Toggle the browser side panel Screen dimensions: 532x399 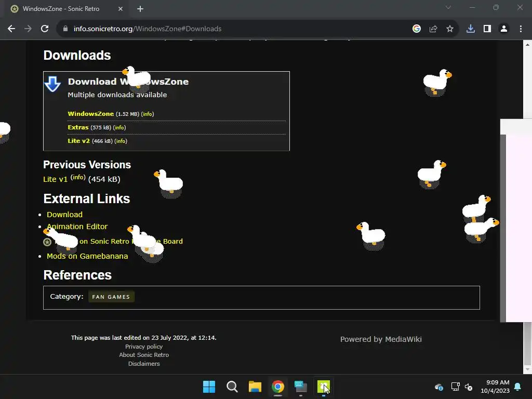click(x=487, y=29)
